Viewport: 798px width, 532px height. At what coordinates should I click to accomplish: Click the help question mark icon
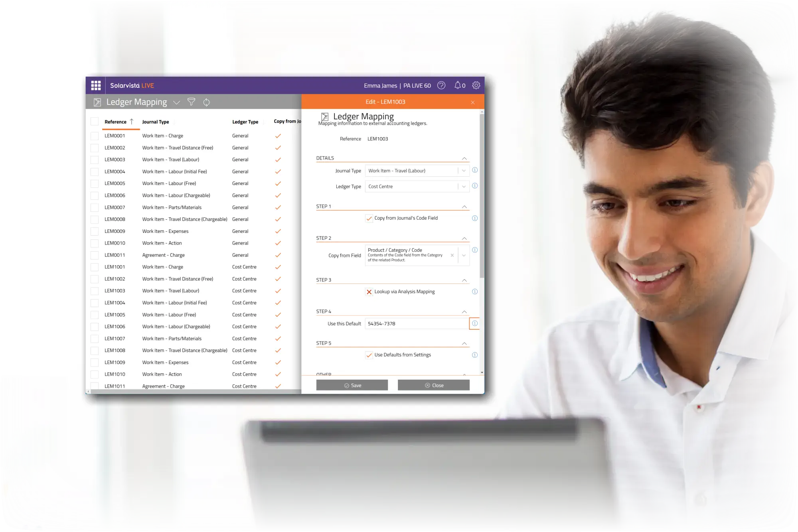441,85
